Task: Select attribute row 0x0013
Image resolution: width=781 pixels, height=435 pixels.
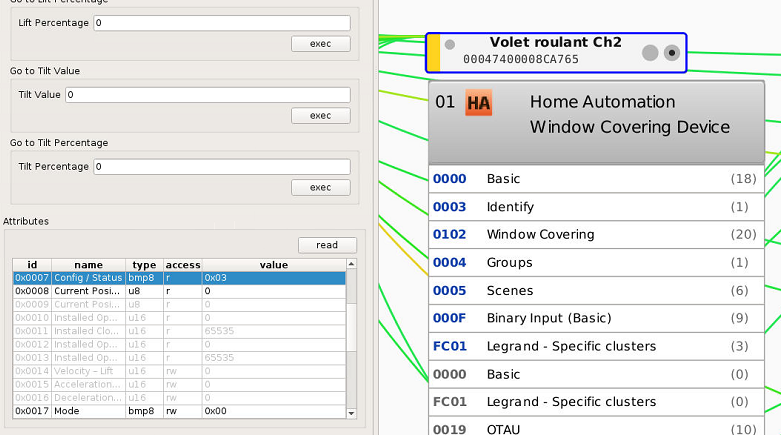Action: click(x=179, y=358)
